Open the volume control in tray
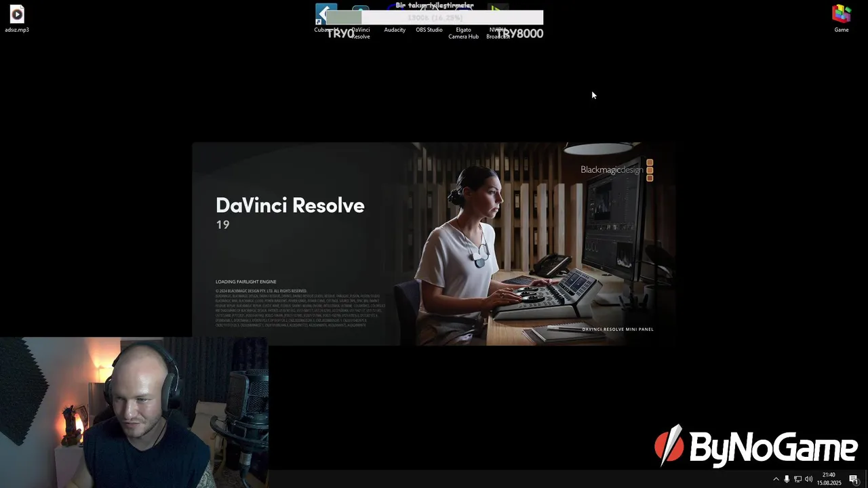The height and width of the screenshot is (488, 868). coord(808,479)
